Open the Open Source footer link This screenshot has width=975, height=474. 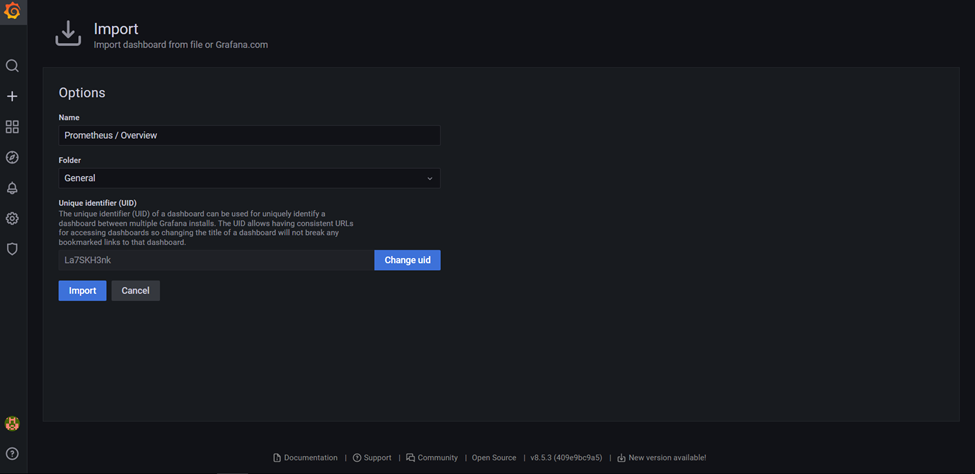coord(494,458)
